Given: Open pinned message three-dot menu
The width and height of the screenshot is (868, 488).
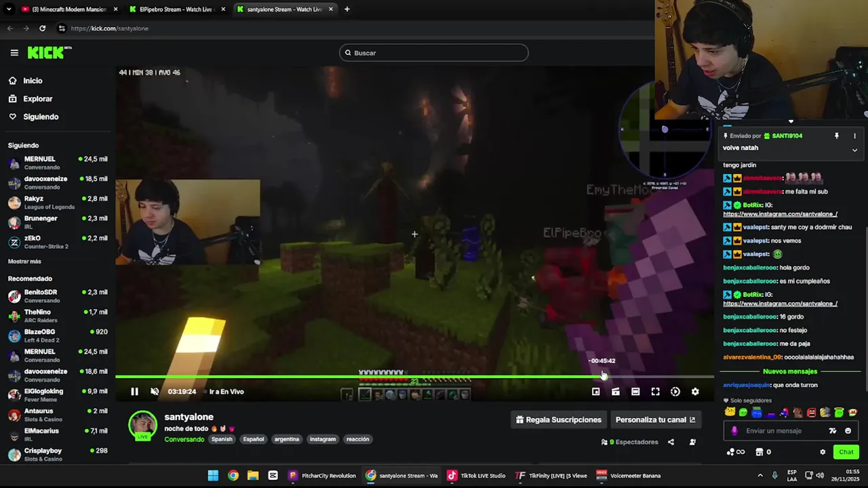Looking at the screenshot, I should 854,136.
